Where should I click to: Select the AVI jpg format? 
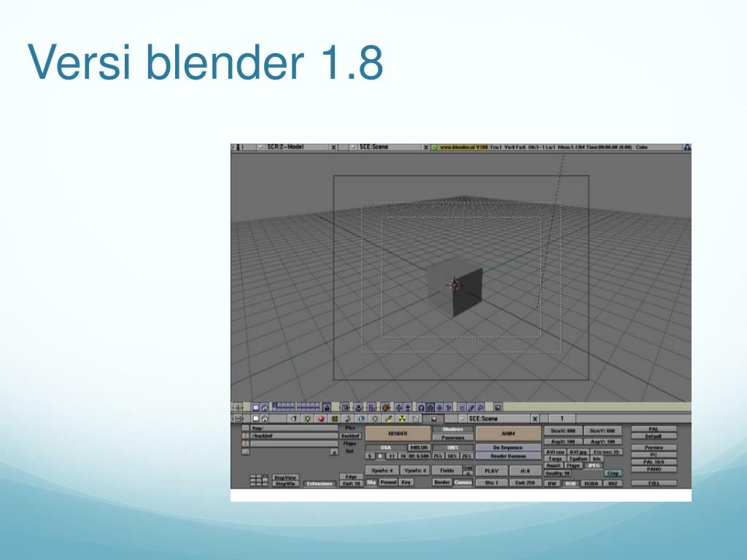[578, 452]
